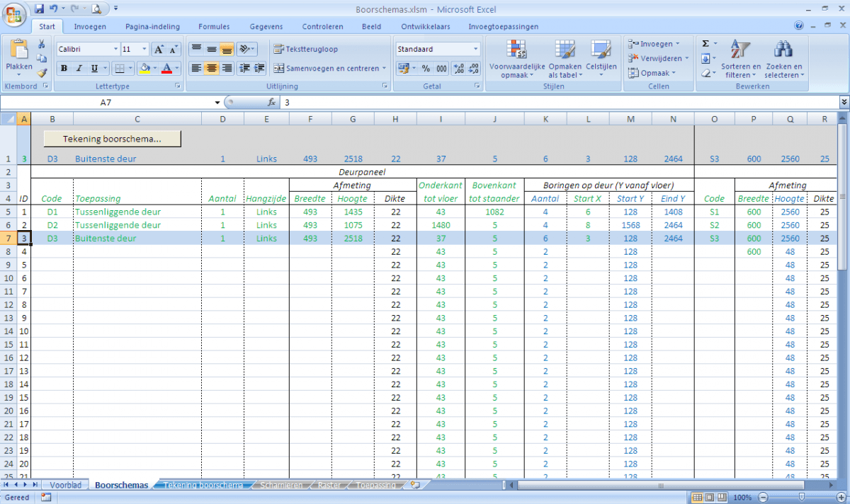The height and width of the screenshot is (504, 850).
Task: Apply the yellow fill color
Action: pyautogui.click(x=144, y=69)
